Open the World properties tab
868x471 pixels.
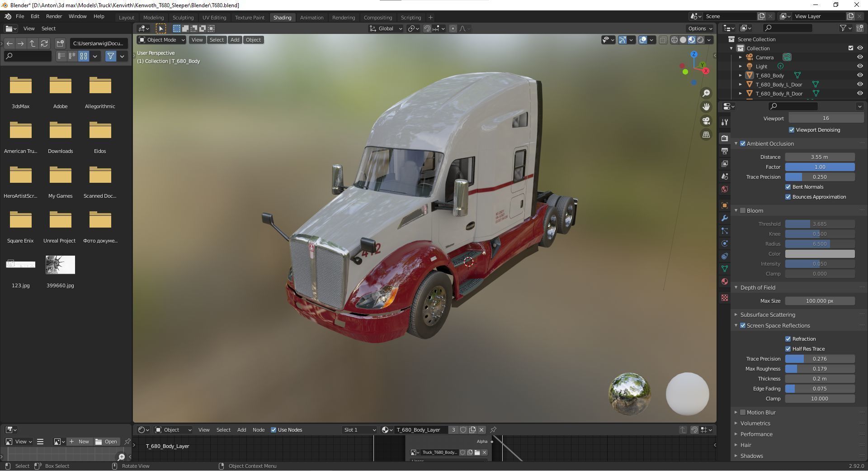[x=725, y=189]
